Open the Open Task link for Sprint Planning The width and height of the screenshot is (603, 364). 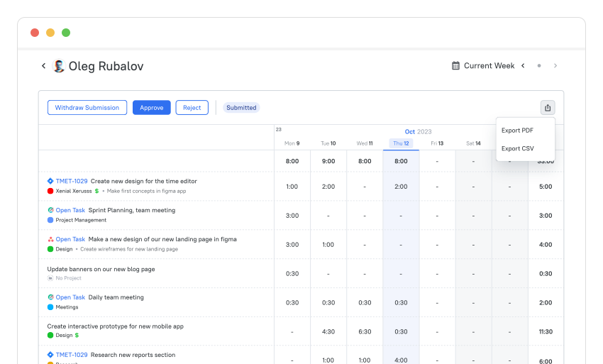point(70,210)
